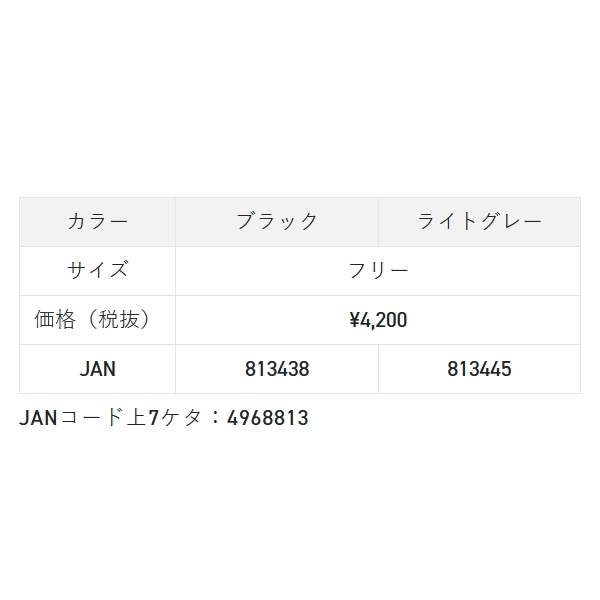Image resolution: width=600 pixels, height=600 pixels.
Task: Click the yen symbol before 4,200
Action: [x=354, y=320]
